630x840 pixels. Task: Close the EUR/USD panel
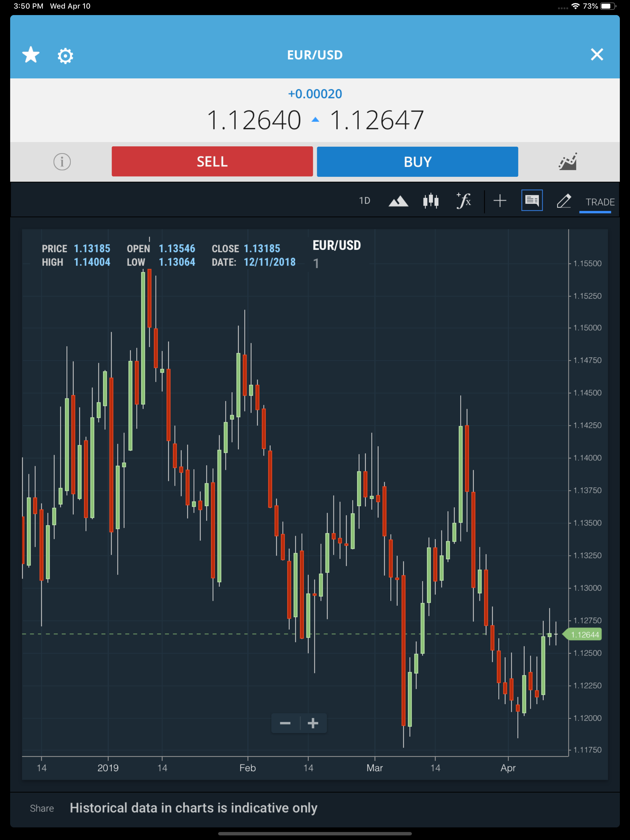(x=597, y=55)
